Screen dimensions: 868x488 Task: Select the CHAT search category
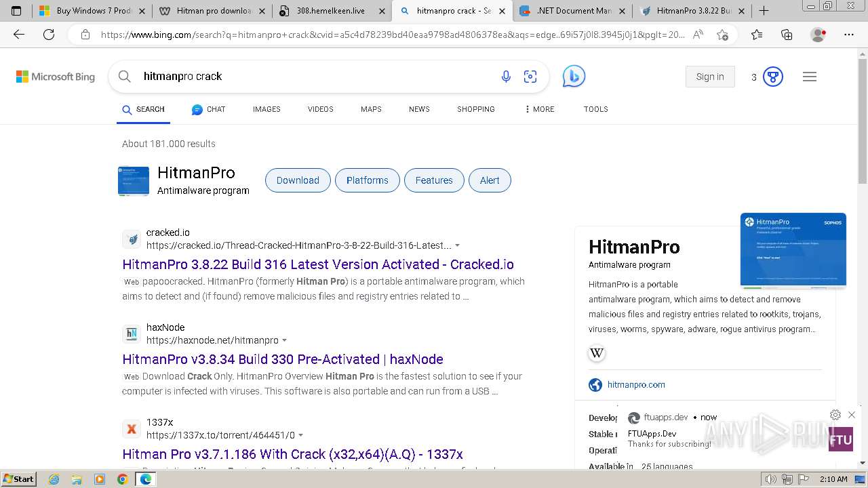click(x=208, y=109)
